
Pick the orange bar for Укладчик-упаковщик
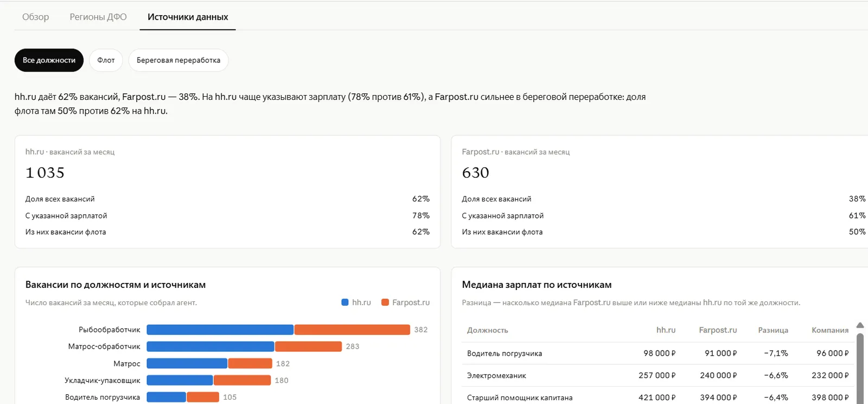click(x=242, y=380)
